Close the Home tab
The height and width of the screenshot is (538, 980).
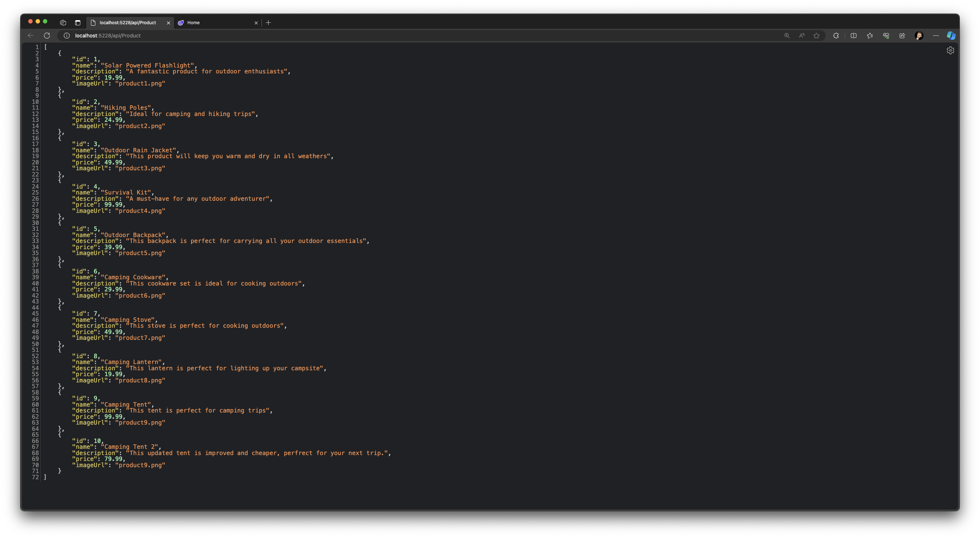point(256,23)
